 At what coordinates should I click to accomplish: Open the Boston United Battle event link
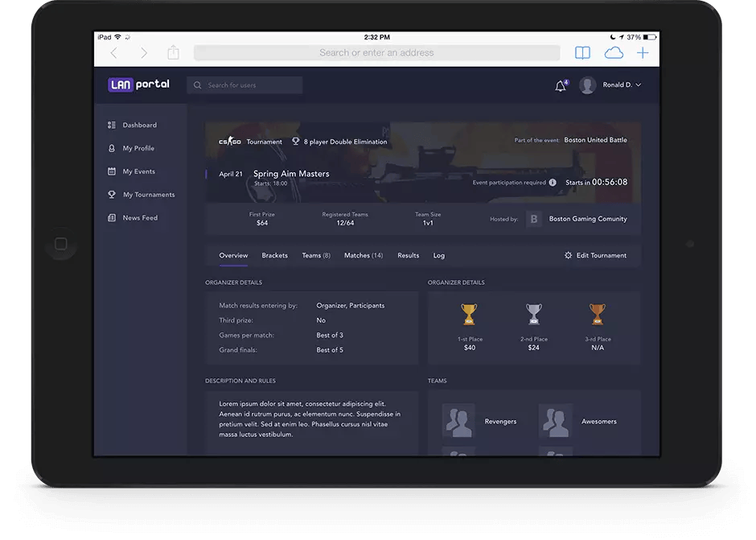tap(595, 140)
